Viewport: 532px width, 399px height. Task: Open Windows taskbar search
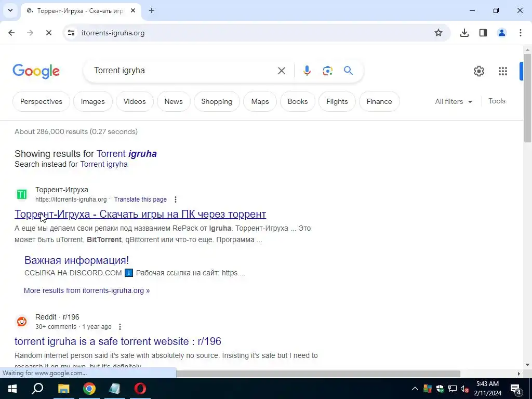37,389
